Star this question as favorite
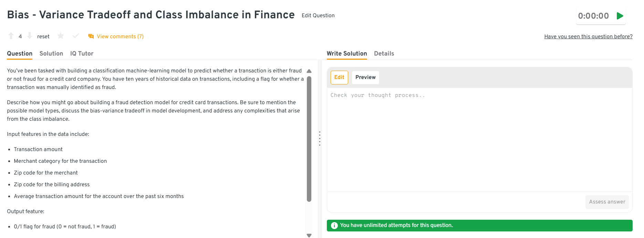644x238 pixels. [x=61, y=36]
